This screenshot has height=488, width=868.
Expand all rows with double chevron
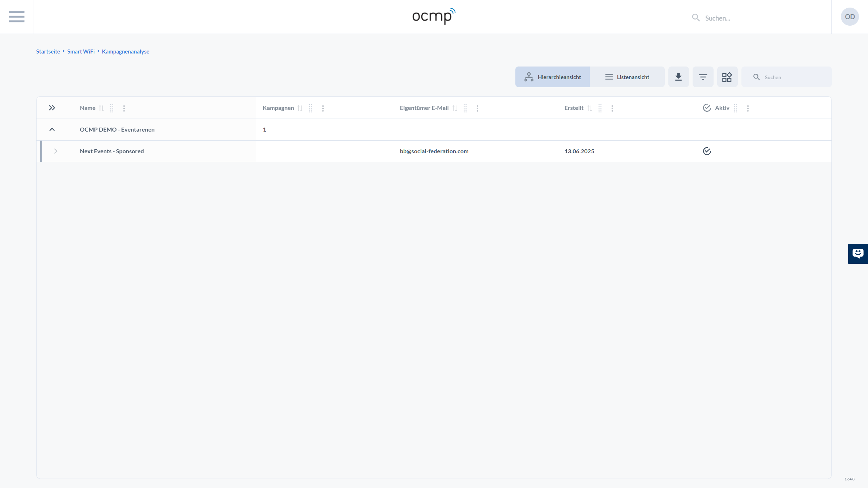[52, 108]
